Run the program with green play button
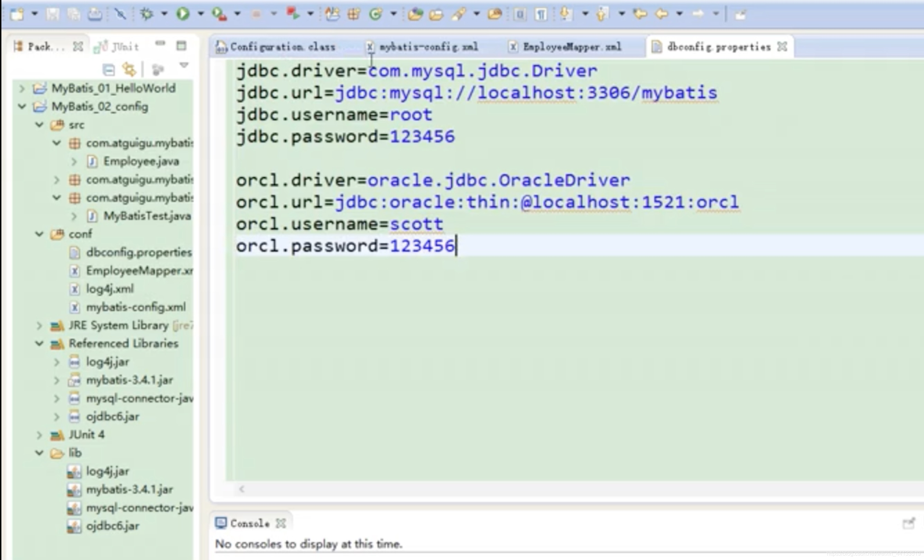This screenshot has width=924, height=560. point(183,14)
